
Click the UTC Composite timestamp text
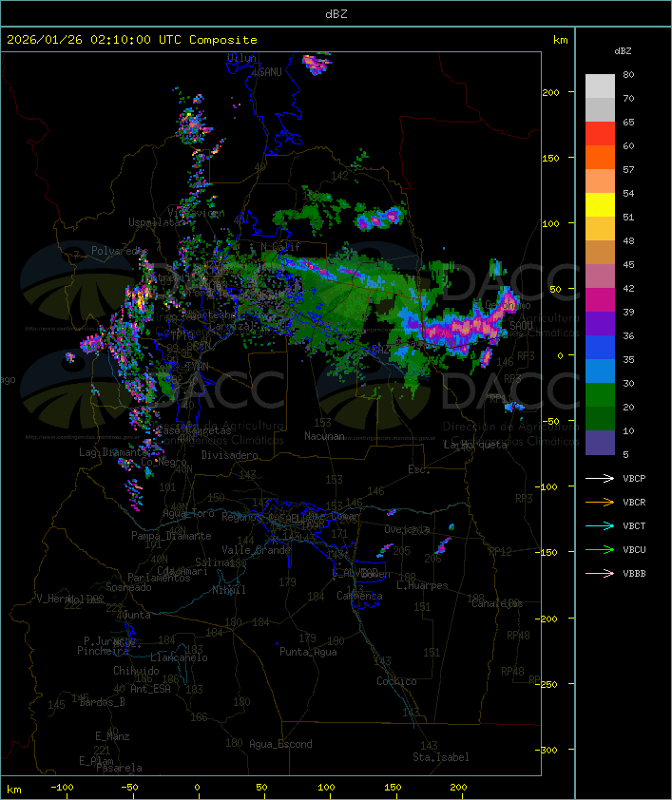(x=132, y=40)
